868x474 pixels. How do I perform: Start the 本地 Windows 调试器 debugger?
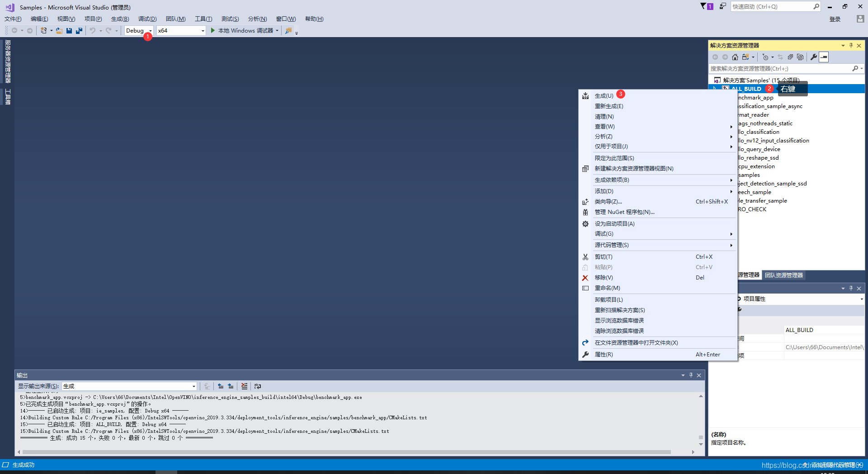pos(242,31)
